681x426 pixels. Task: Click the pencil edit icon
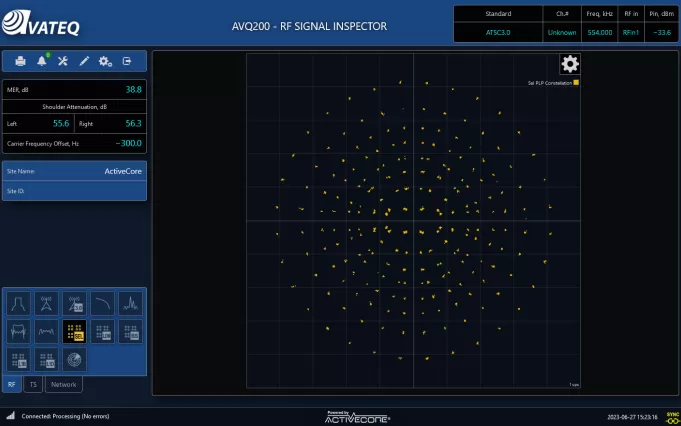[x=84, y=61]
